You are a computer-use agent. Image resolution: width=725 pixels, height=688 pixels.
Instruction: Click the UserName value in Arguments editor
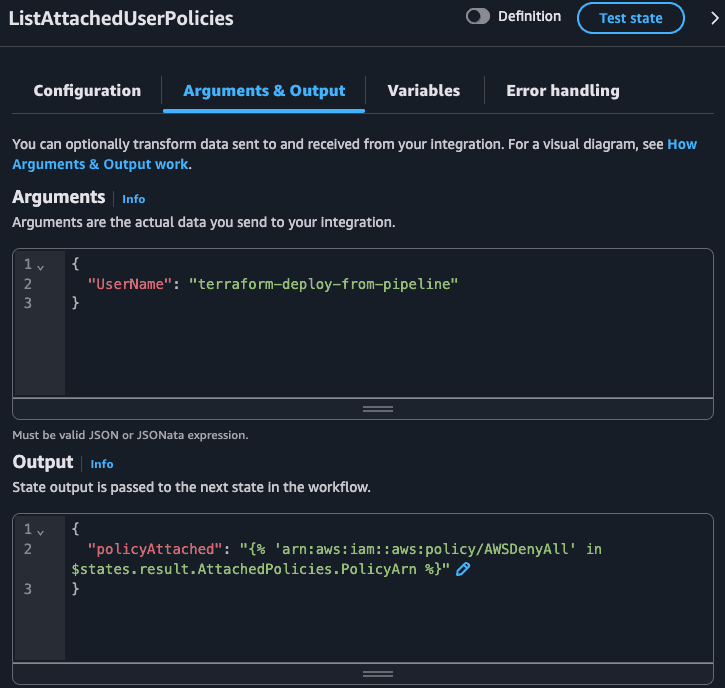coord(323,284)
